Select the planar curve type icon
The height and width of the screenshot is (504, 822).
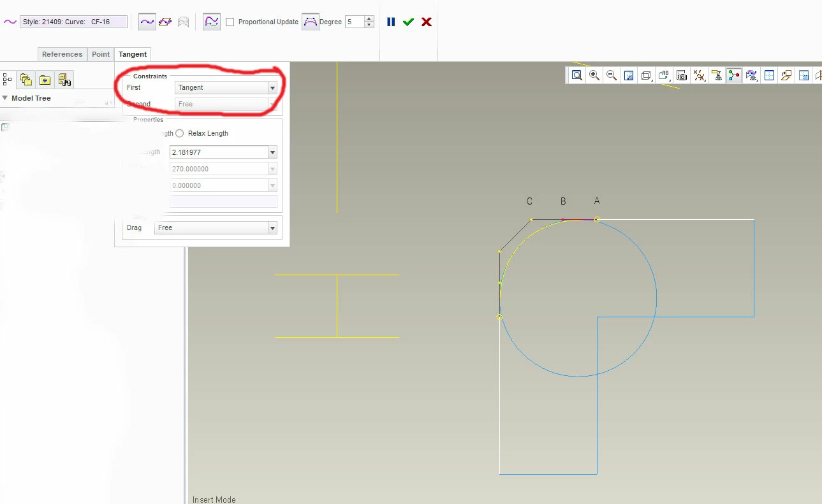tap(165, 22)
